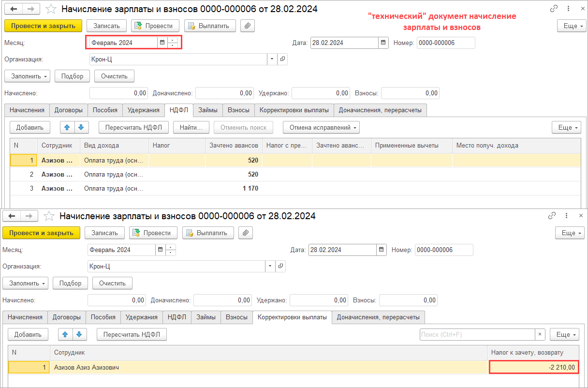
Task: Click Подбор in lower window
Action: pyautogui.click(x=70, y=283)
